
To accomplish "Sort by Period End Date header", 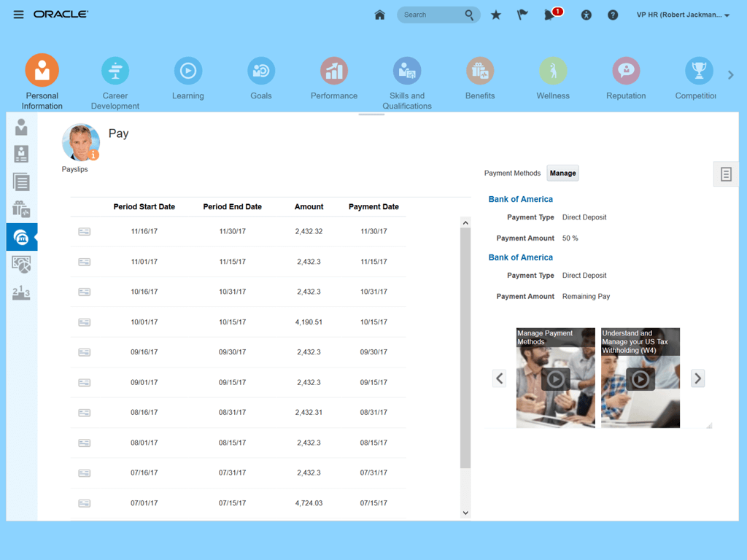I will tap(233, 206).
